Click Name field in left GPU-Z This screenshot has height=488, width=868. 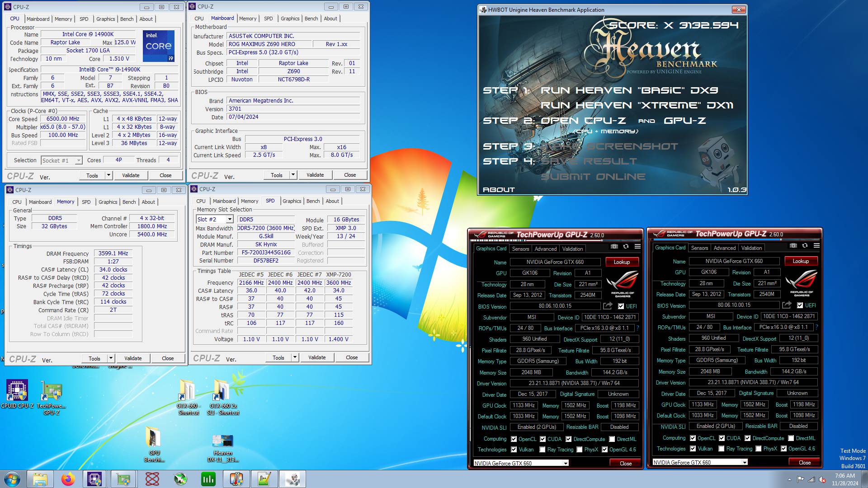(555, 262)
